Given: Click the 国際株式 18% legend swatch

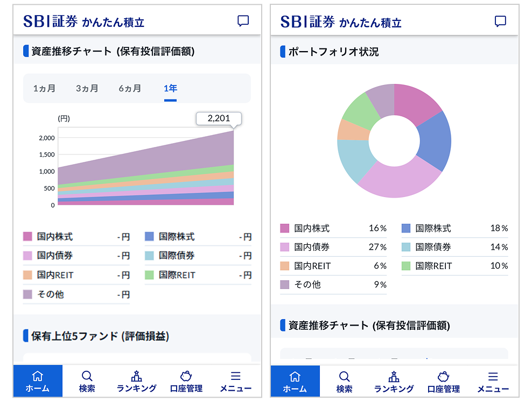Looking at the screenshot, I should [x=406, y=228].
